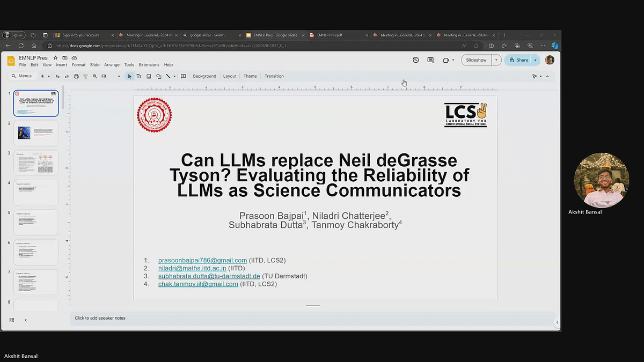644x362 pixels.
Task: Select slide 5 thumbnail in filmstrip
Action: tap(36, 222)
